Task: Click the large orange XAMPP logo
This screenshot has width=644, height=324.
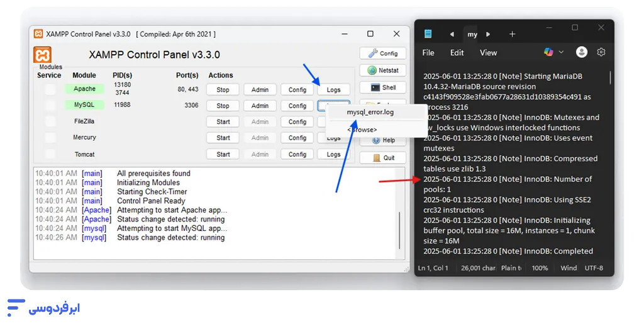Action: [x=42, y=55]
